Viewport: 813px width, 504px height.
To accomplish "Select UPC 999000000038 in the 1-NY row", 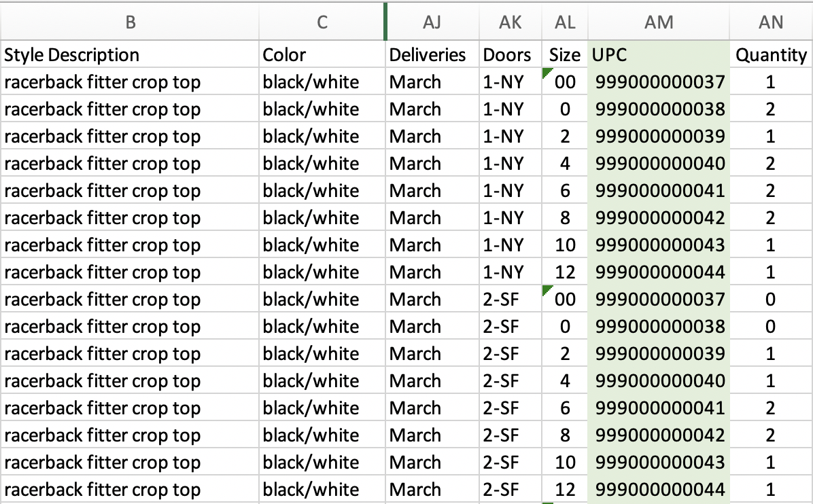I will click(x=659, y=109).
